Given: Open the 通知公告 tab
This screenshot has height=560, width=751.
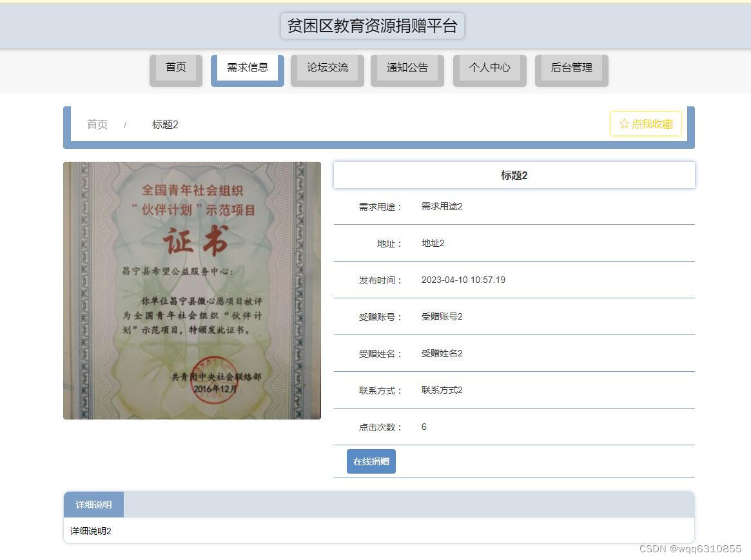Looking at the screenshot, I should click(x=407, y=70).
